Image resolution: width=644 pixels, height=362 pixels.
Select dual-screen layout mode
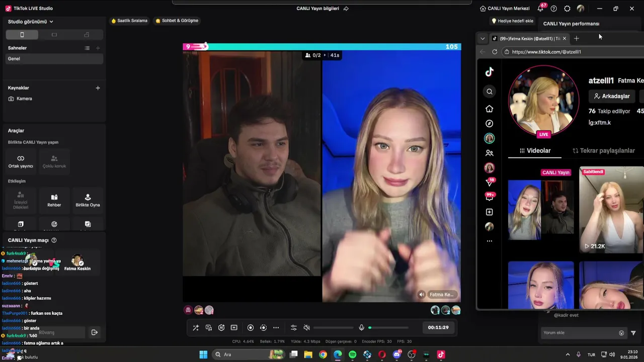pos(87,35)
